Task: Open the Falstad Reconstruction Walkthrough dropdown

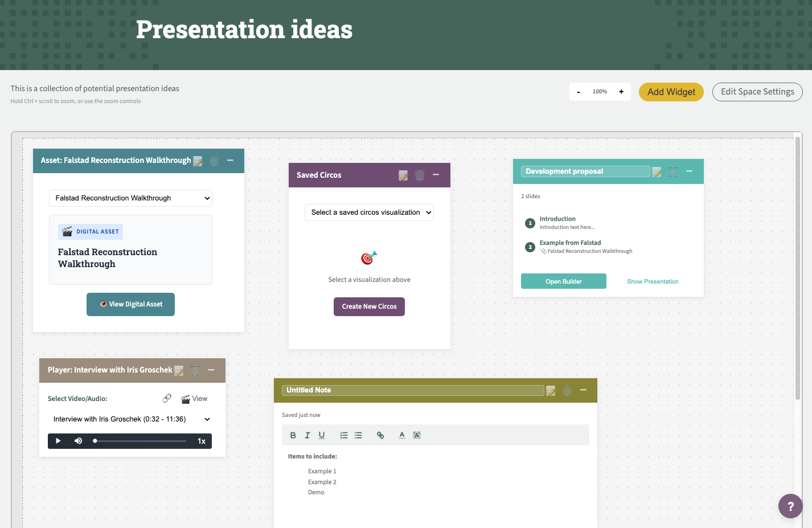Action: pyautogui.click(x=130, y=198)
